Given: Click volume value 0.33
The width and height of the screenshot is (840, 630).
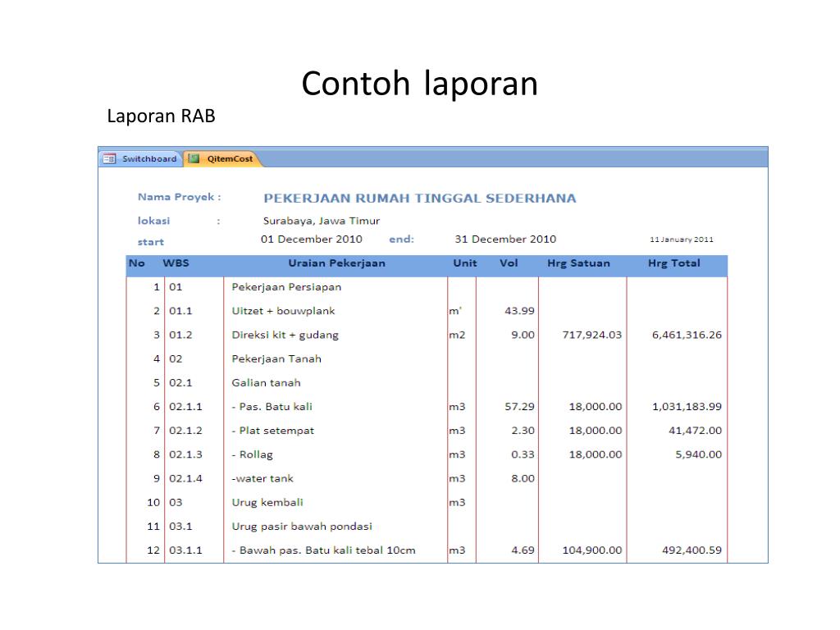Looking at the screenshot, I should pos(523,454).
